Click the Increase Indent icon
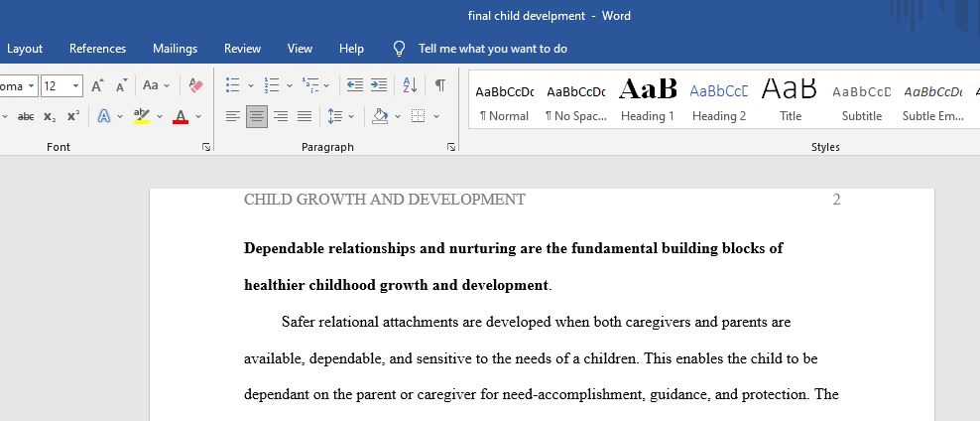Image resolution: width=980 pixels, height=421 pixels. coord(379,85)
